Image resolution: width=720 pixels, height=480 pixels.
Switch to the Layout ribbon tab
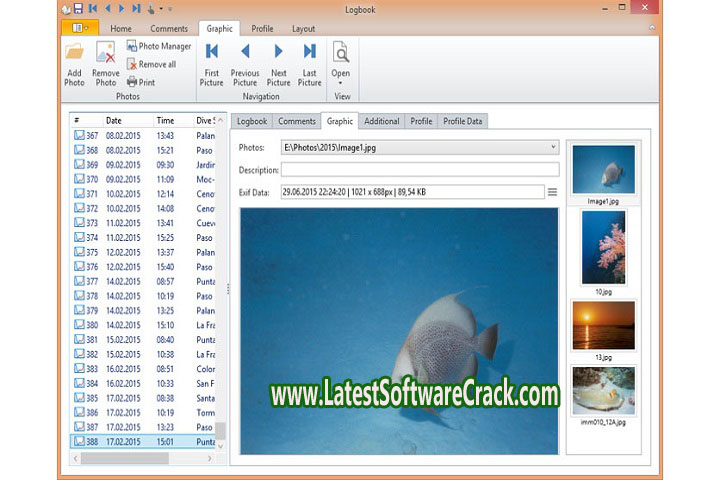[303, 29]
